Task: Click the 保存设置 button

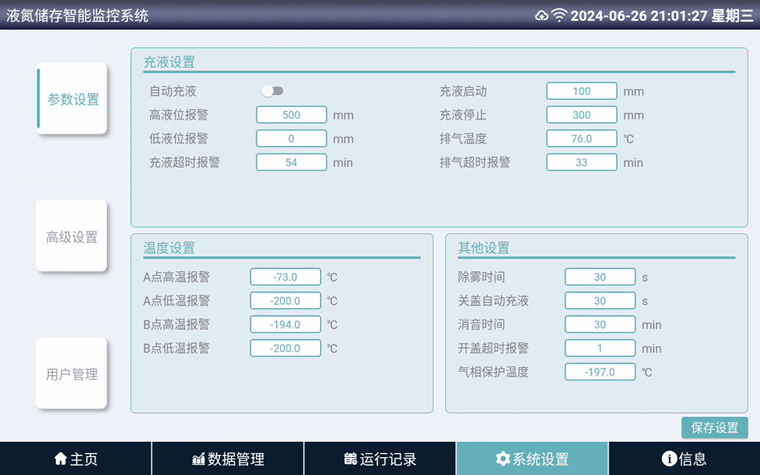Action: coord(714,428)
